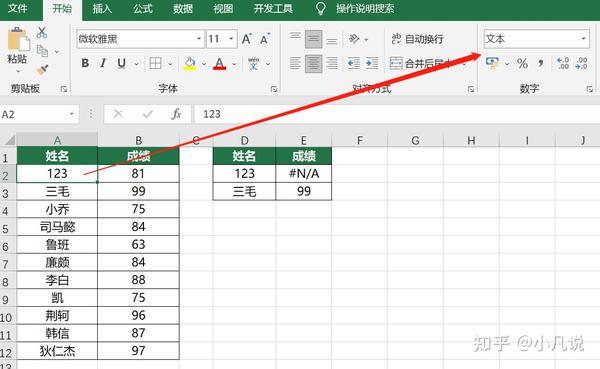Open the Name Box dropdown arrow
600x369 pixels.
click(72, 114)
